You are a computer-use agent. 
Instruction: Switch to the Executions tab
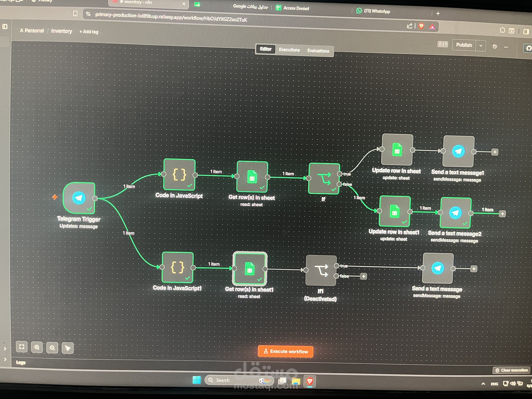click(x=289, y=50)
